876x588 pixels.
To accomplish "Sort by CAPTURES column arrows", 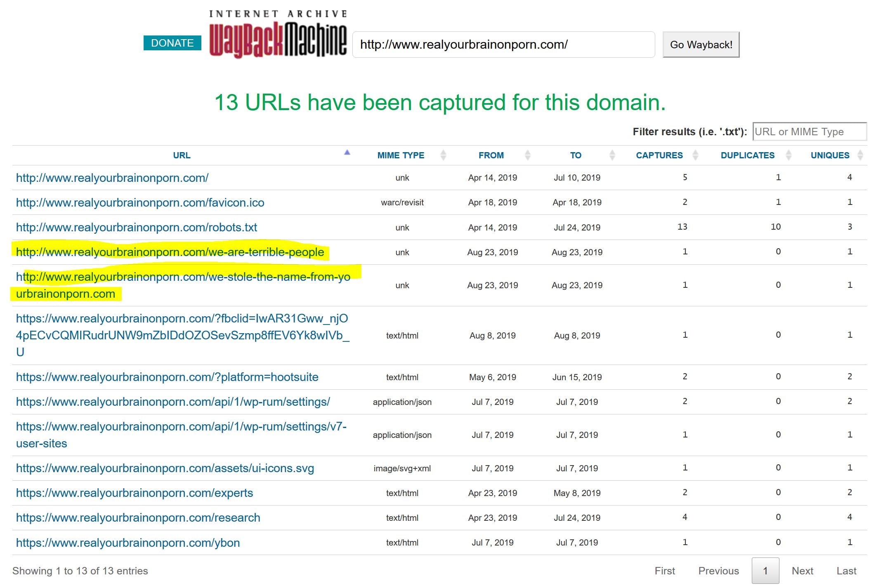I will click(x=695, y=155).
